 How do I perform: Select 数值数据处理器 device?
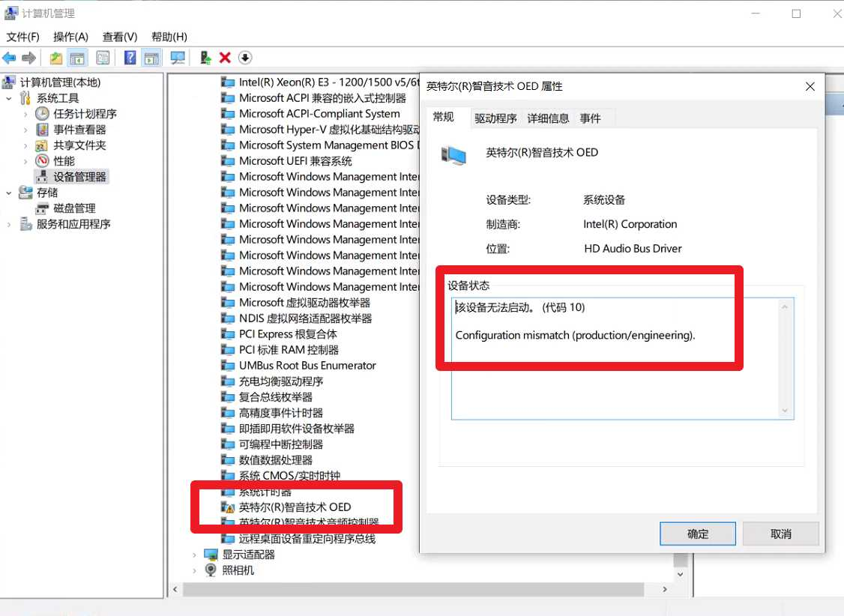pos(276,460)
